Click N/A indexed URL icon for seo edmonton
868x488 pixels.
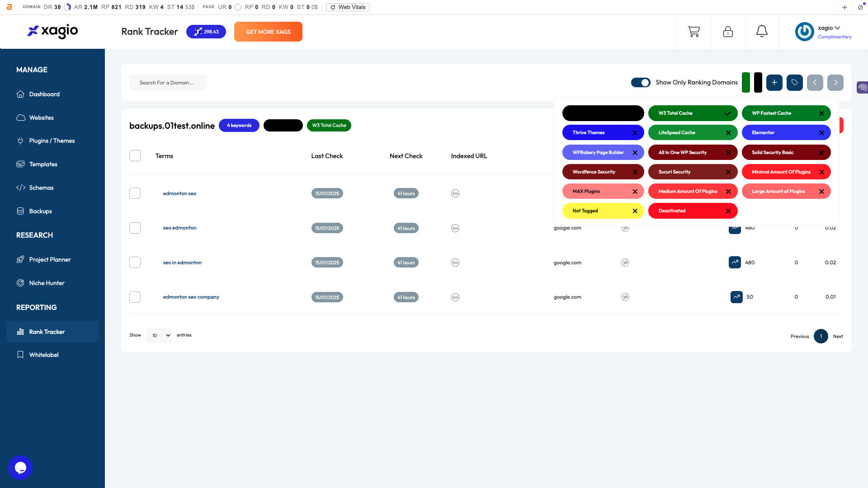tap(455, 228)
